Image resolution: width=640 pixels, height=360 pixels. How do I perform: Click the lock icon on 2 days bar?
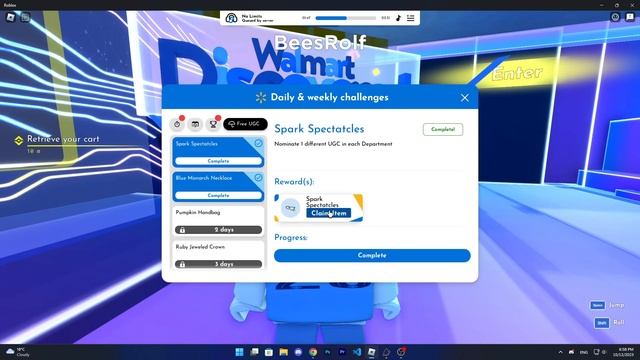182,230
